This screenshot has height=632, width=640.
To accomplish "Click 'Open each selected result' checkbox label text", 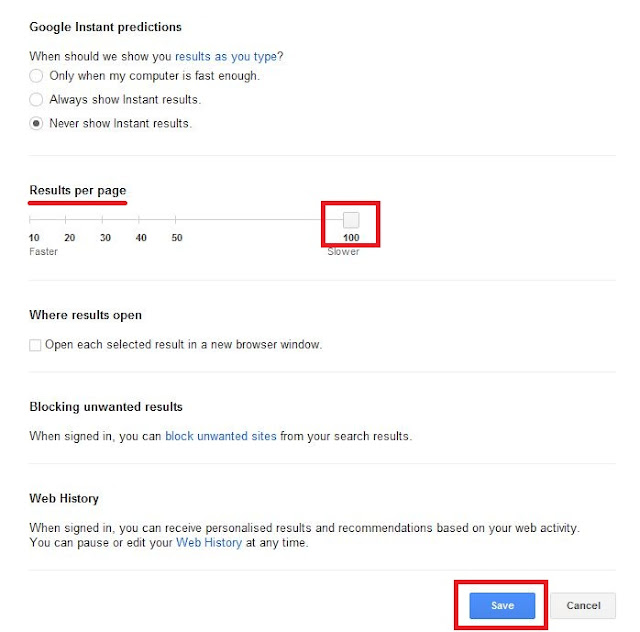I will point(183,345).
